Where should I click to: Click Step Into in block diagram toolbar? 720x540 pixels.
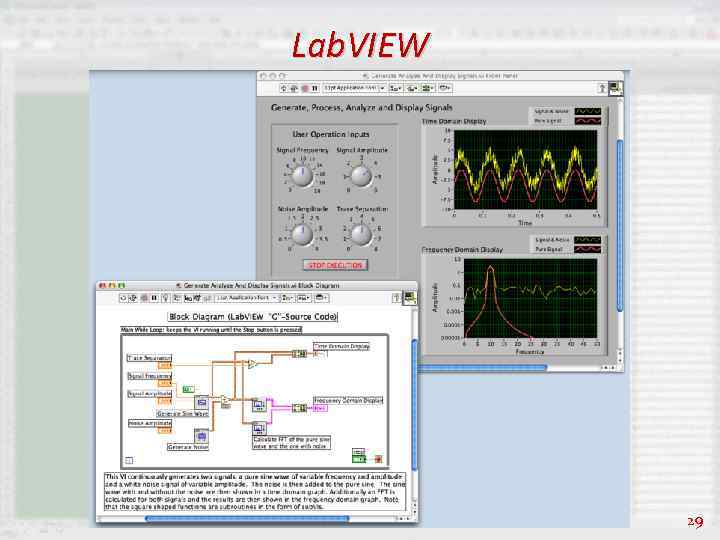coord(188,298)
